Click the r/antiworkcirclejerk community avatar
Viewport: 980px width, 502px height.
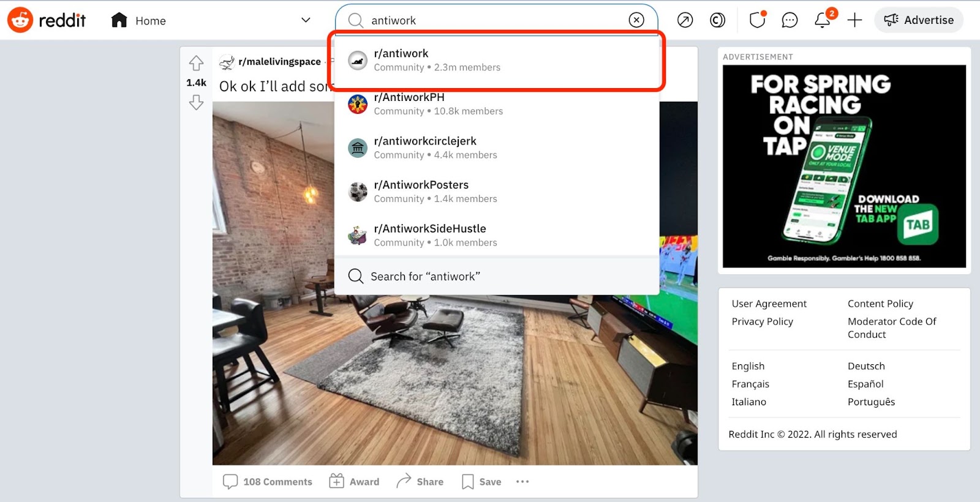pos(358,148)
